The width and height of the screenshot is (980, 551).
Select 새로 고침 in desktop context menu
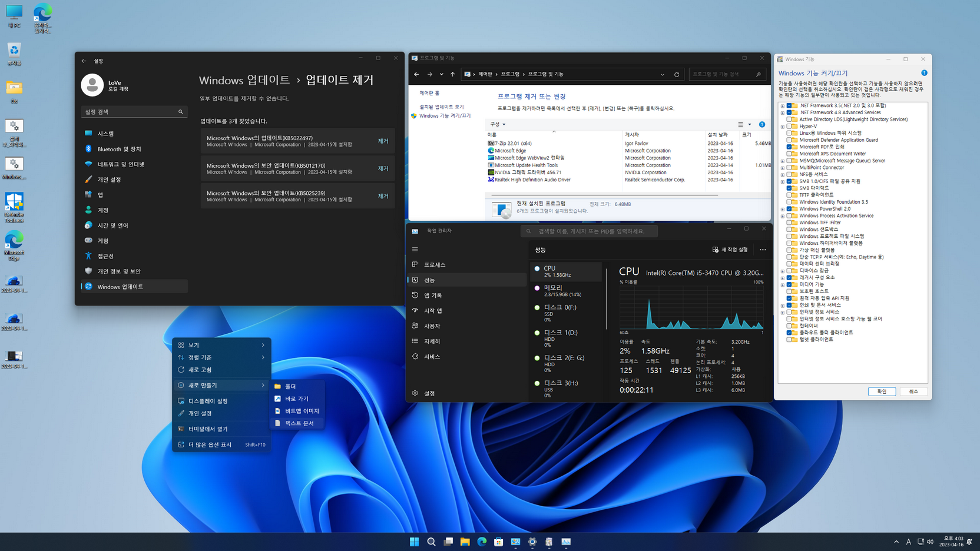click(221, 370)
